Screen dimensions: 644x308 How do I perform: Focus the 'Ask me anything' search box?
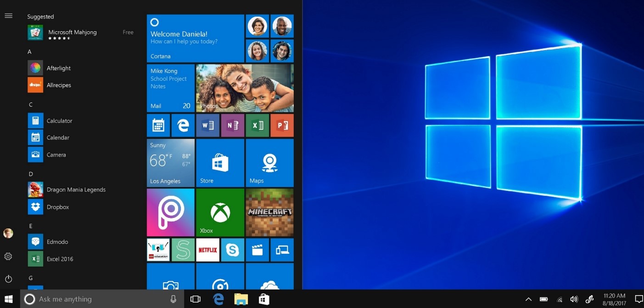point(102,299)
